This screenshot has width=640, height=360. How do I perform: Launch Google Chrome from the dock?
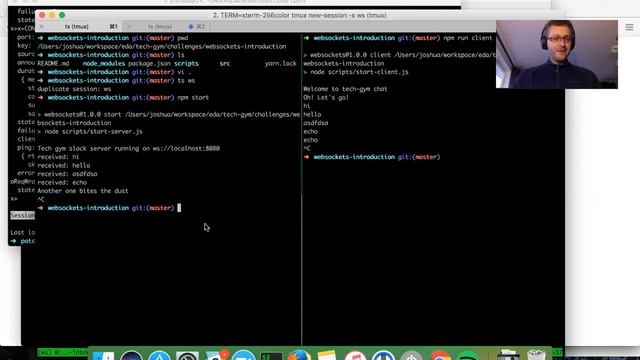440,356
